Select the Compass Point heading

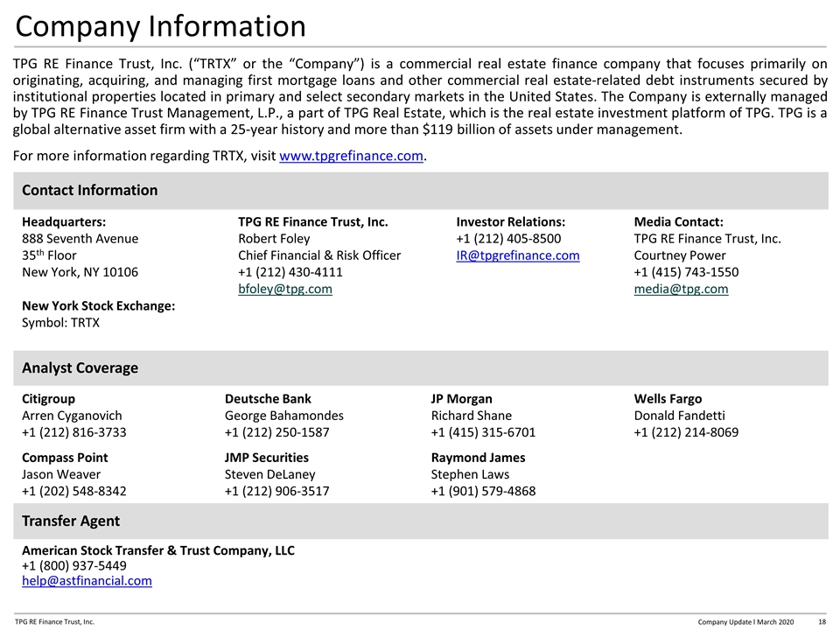click(64, 458)
